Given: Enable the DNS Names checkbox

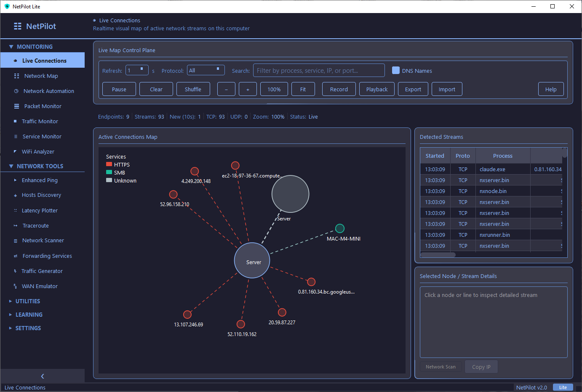Looking at the screenshot, I should (x=396, y=70).
